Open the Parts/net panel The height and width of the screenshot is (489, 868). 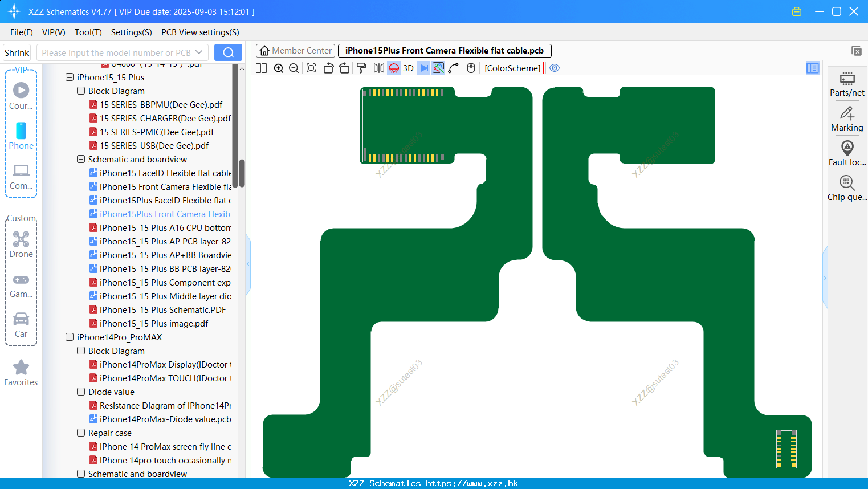[x=847, y=84]
